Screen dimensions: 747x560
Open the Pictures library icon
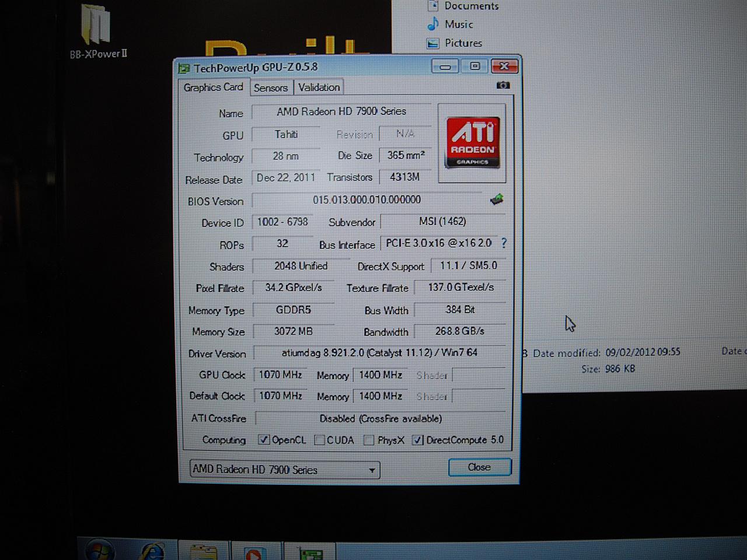(433, 43)
